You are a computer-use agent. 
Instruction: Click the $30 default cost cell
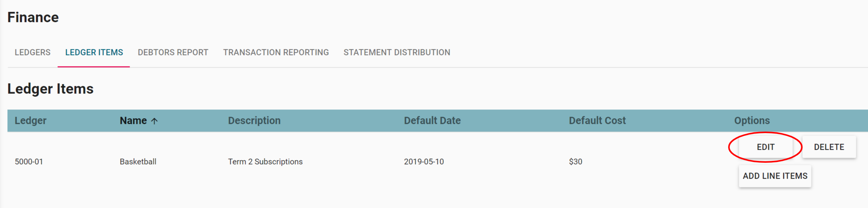575,162
